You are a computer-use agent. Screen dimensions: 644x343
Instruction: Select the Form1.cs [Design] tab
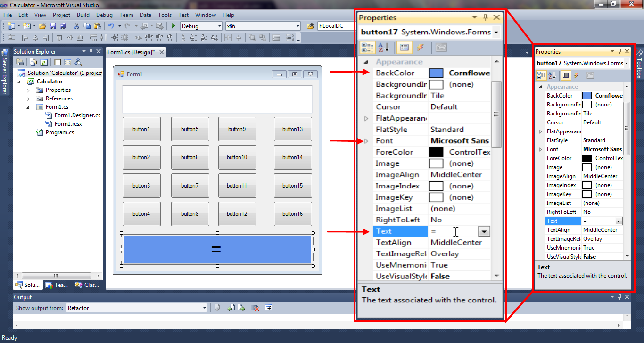(132, 53)
